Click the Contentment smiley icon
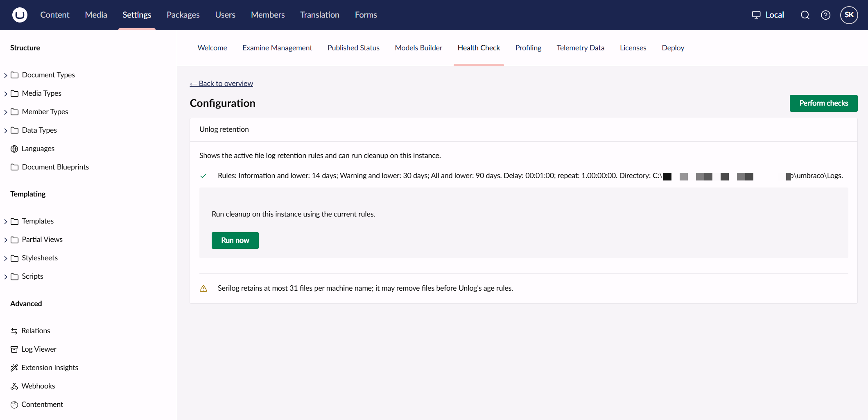This screenshot has height=420, width=868. [14, 404]
